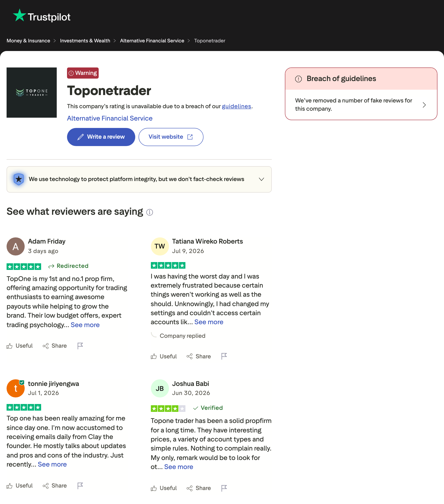
Task: Click the Redirected label
Action: (68, 266)
